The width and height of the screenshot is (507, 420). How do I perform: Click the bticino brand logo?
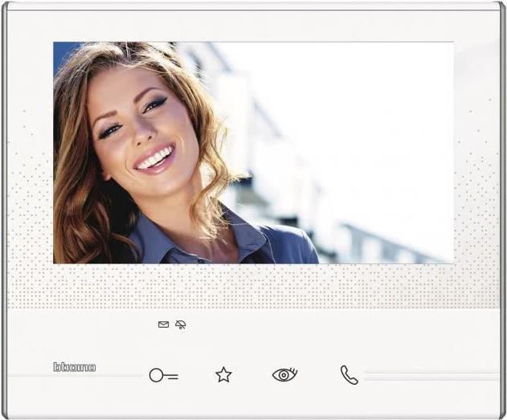tap(75, 367)
